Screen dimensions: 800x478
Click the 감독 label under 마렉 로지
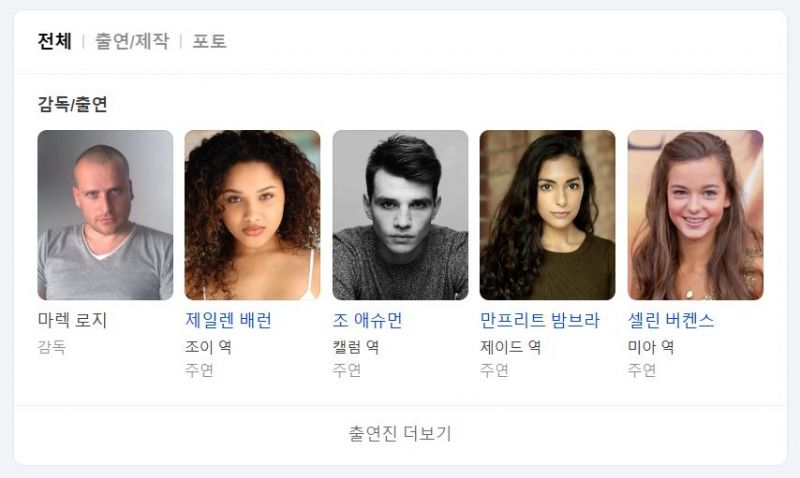(x=52, y=347)
